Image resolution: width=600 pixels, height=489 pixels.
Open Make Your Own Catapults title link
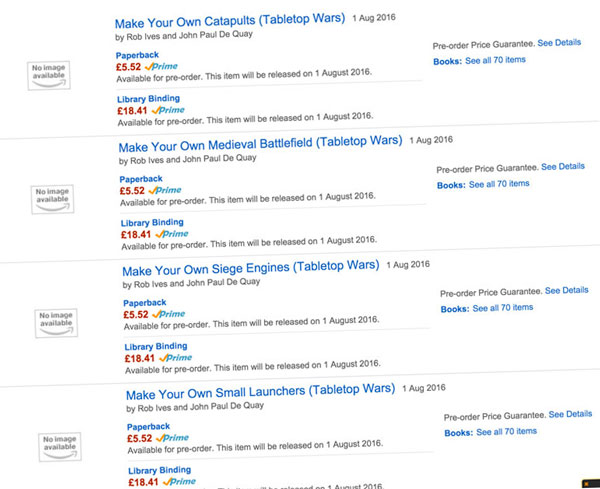pos(230,21)
